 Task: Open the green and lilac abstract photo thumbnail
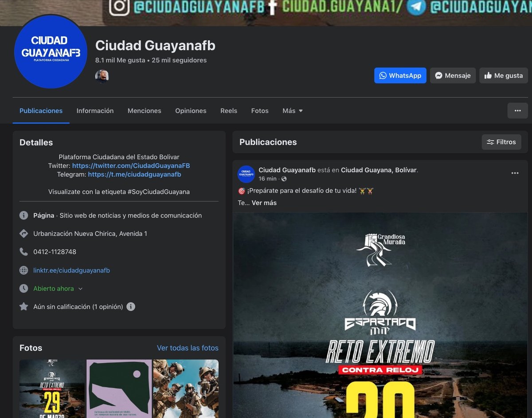(x=119, y=389)
